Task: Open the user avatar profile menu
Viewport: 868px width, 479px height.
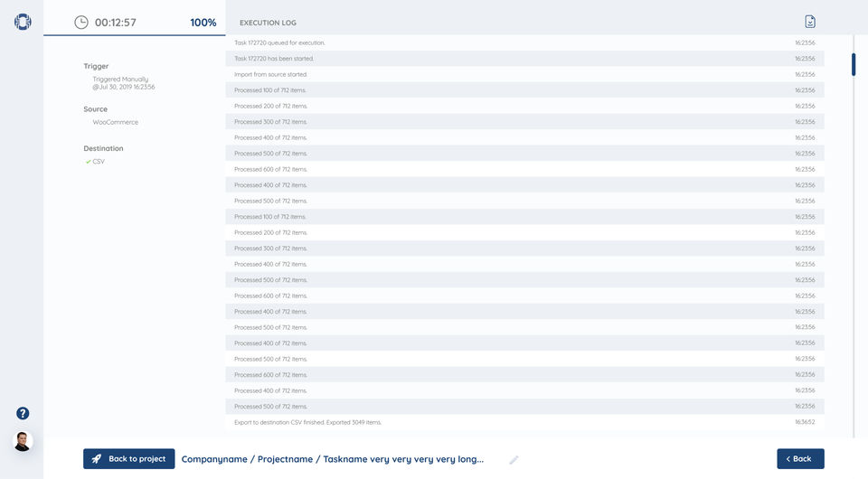Action: click(x=23, y=441)
